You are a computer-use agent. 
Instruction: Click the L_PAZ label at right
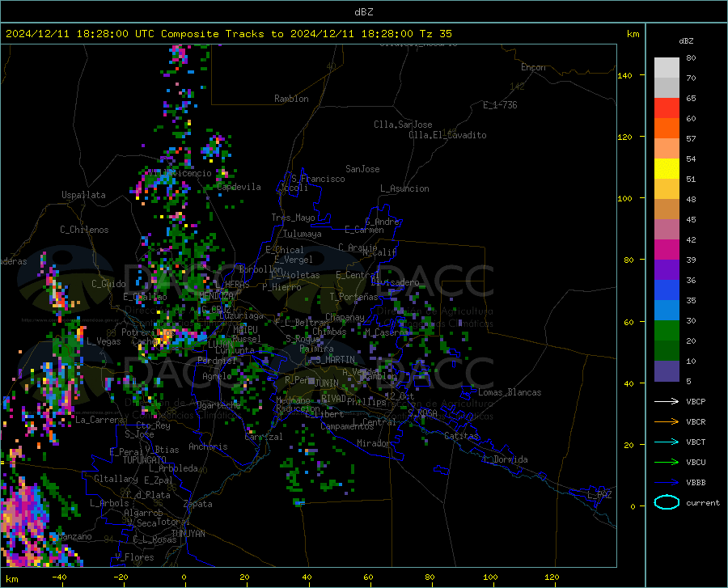click(x=599, y=495)
